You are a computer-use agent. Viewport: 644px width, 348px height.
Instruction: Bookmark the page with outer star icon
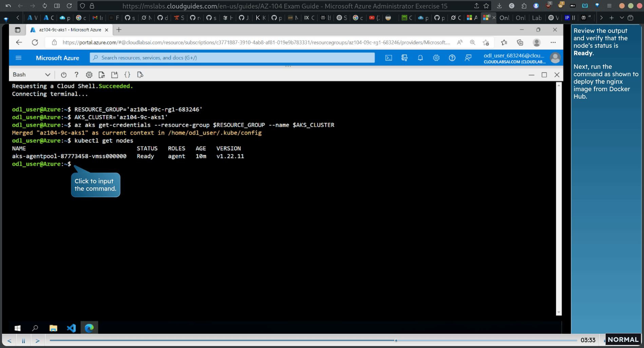(486, 6)
